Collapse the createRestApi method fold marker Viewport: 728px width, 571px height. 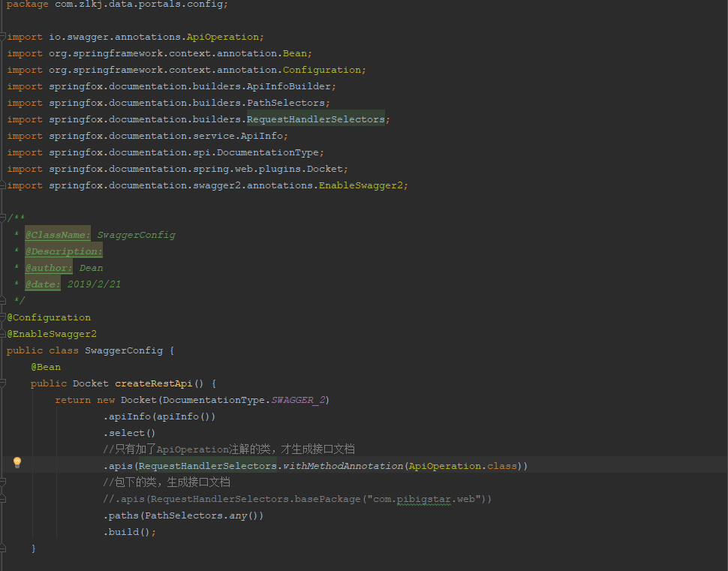[2, 383]
